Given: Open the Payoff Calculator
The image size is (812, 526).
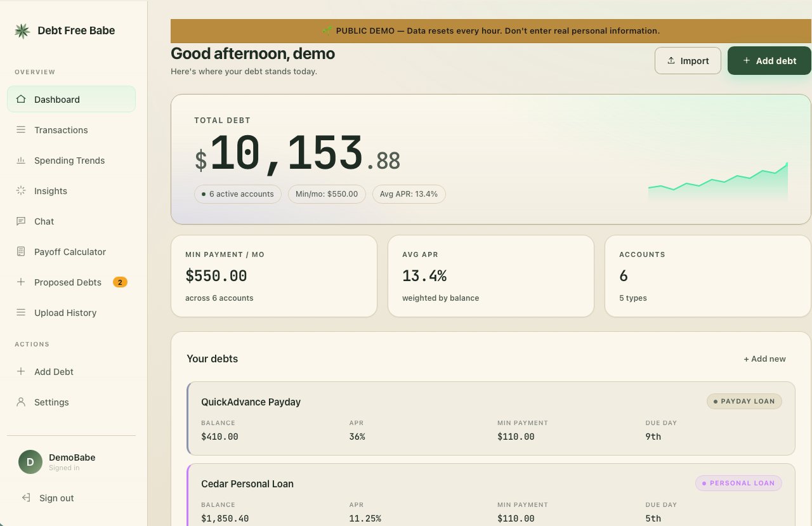Looking at the screenshot, I should 71,251.
